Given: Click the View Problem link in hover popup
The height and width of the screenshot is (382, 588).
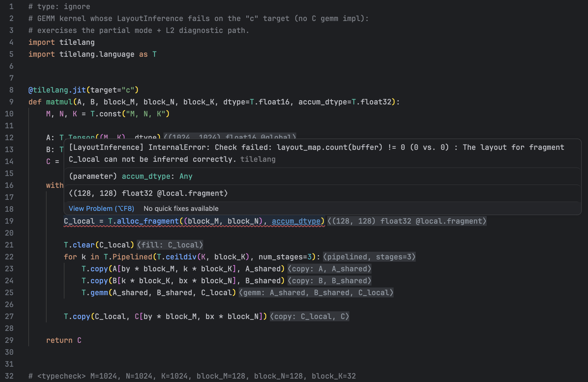Looking at the screenshot, I should 101,209.
